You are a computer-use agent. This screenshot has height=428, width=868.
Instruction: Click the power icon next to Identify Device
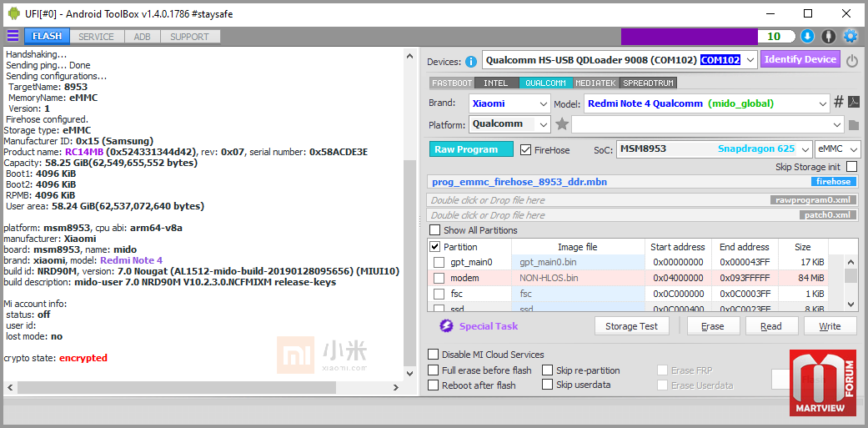(x=852, y=60)
